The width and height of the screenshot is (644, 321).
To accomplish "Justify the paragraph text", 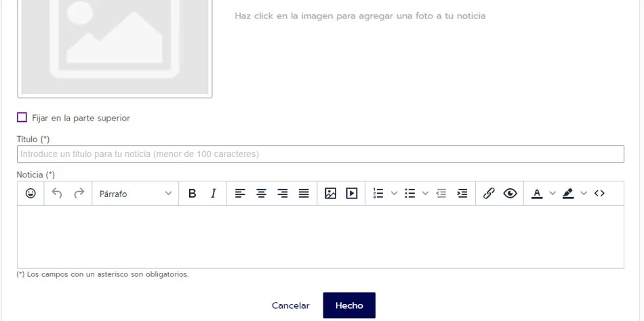I will (x=304, y=194).
